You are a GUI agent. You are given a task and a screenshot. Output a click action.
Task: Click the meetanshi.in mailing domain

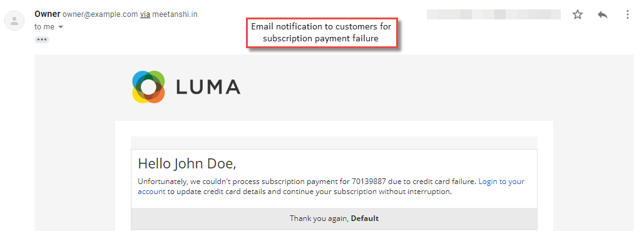(x=175, y=14)
